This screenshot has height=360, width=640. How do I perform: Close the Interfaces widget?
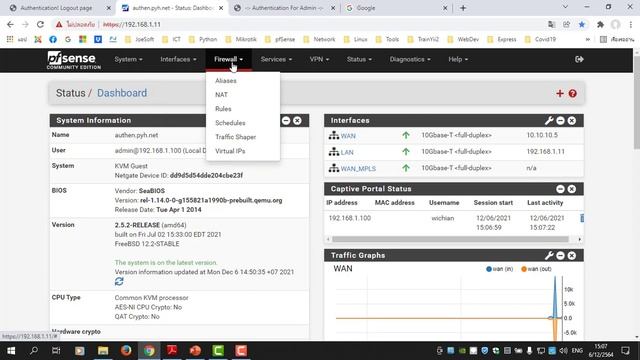point(572,120)
